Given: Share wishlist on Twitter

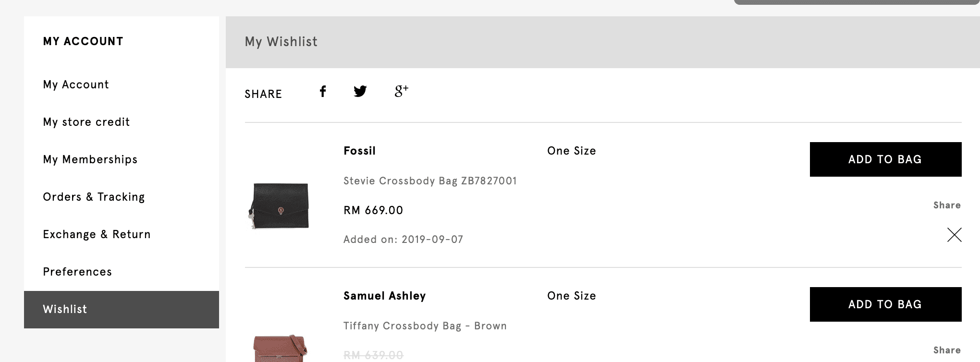Looking at the screenshot, I should click(x=360, y=91).
